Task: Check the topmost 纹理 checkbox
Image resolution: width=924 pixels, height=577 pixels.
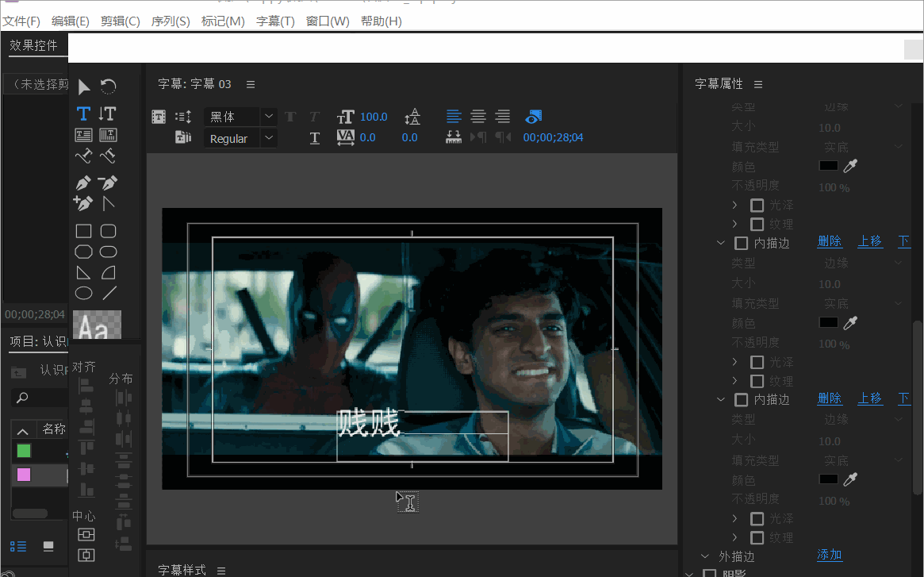Action: tap(757, 224)
